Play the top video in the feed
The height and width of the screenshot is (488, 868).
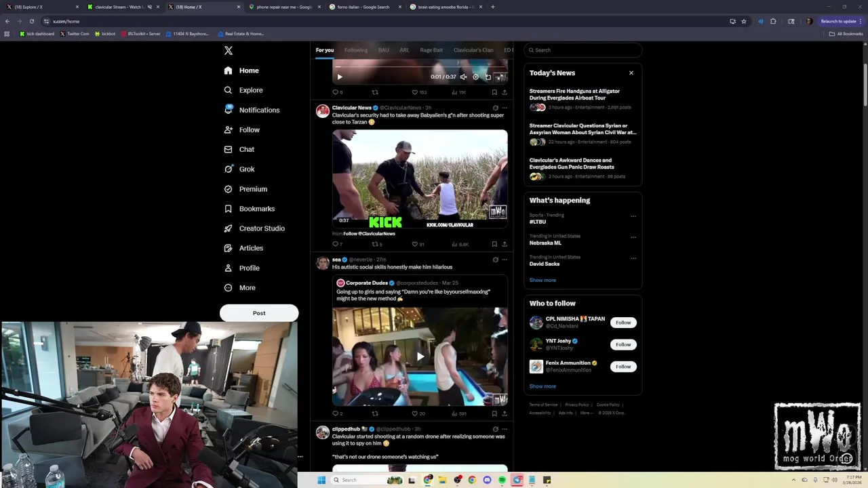click(x=340, y=77)
